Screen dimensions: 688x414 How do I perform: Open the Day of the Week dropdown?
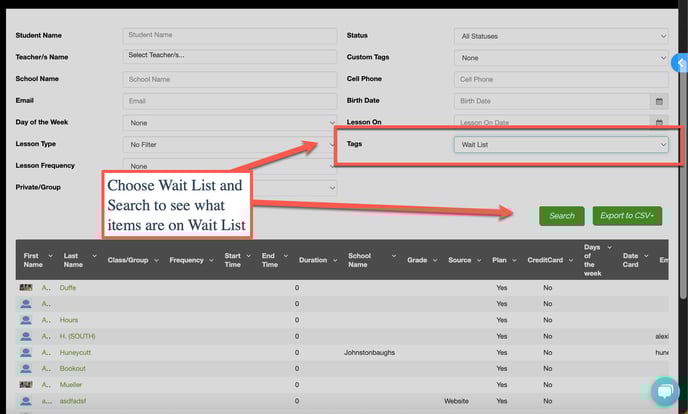(229, 123)
